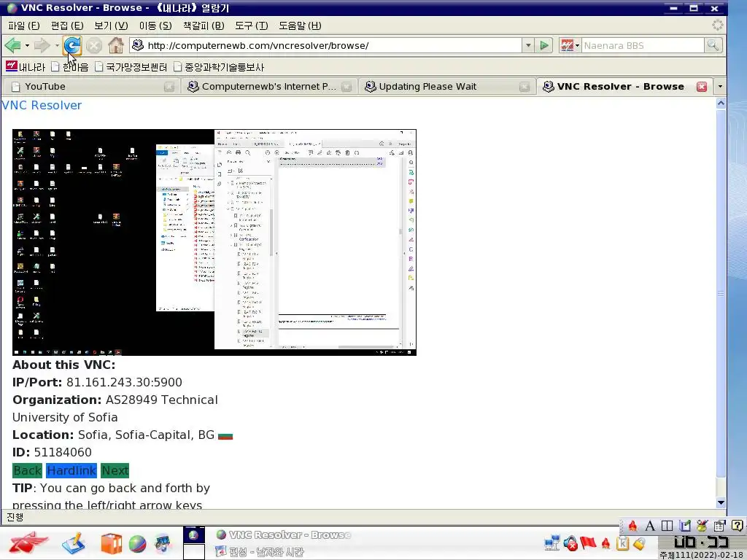Click the grey forward arrow button
Image resolution: width=747 pixels, height=560 pixels.
point(42,46)
